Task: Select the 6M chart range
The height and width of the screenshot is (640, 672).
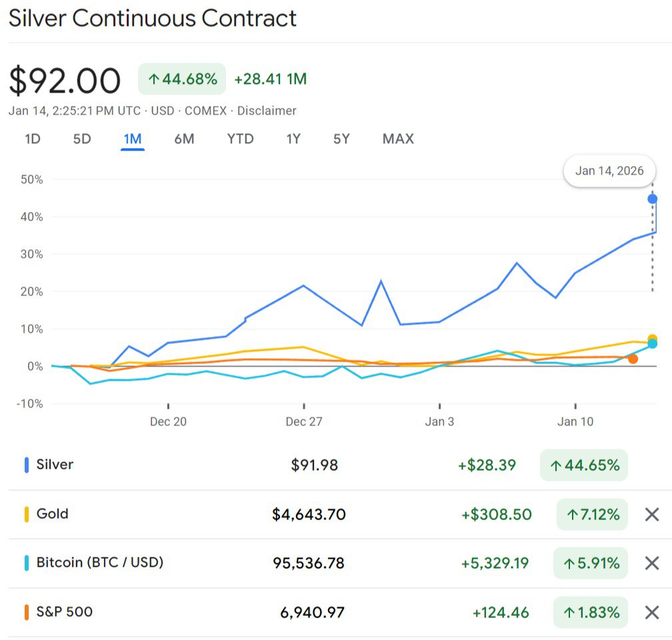Action: pos(184,139)
